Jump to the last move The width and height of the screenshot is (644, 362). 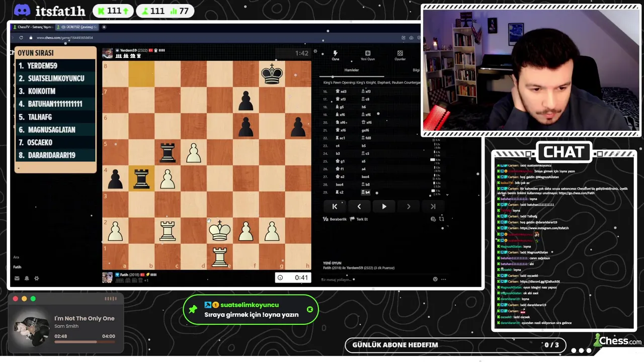click(x=433, y=206)
